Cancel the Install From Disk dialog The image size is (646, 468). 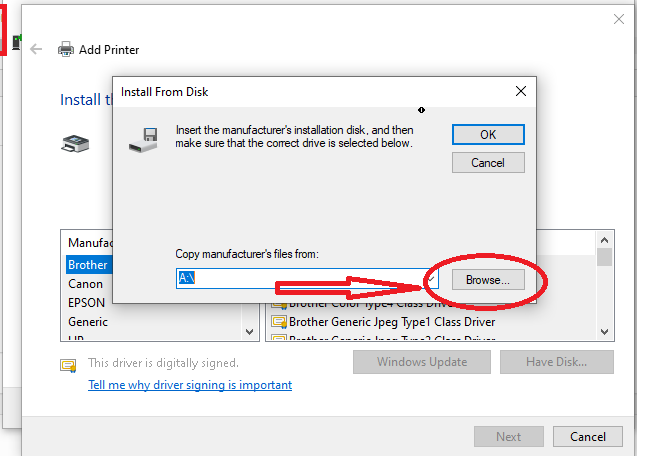tap(487, 162)
